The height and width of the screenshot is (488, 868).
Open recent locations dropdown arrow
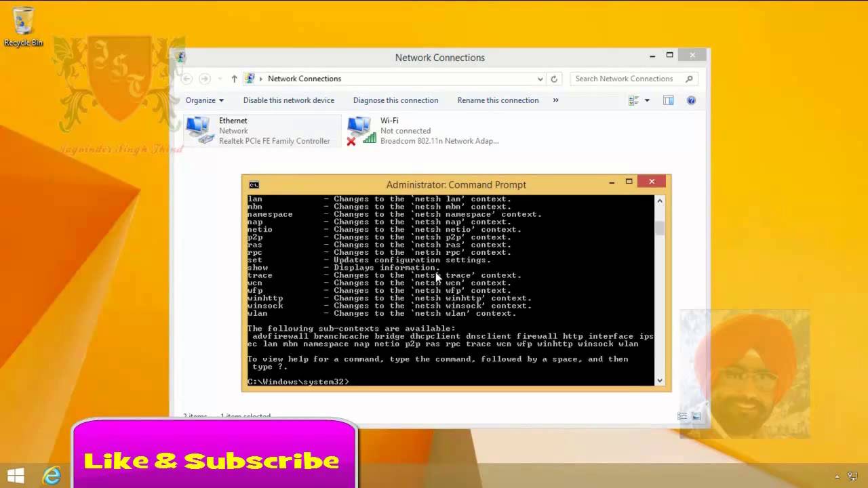(220, 79)
